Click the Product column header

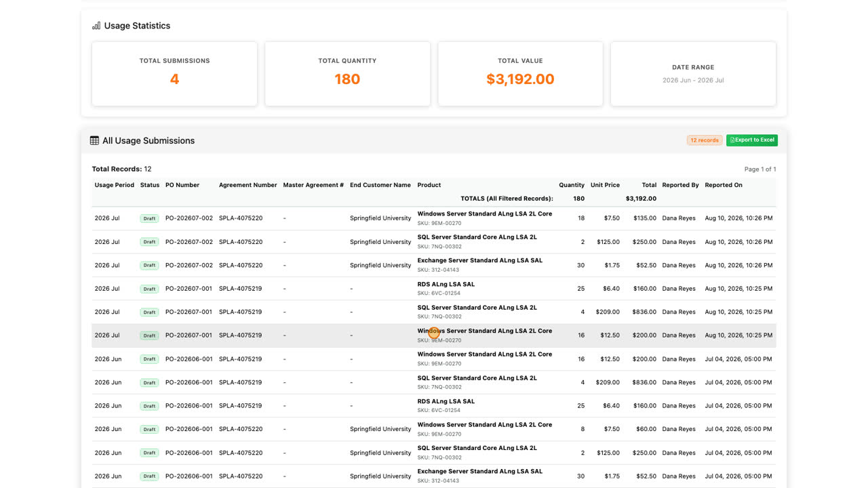point(429,185)
